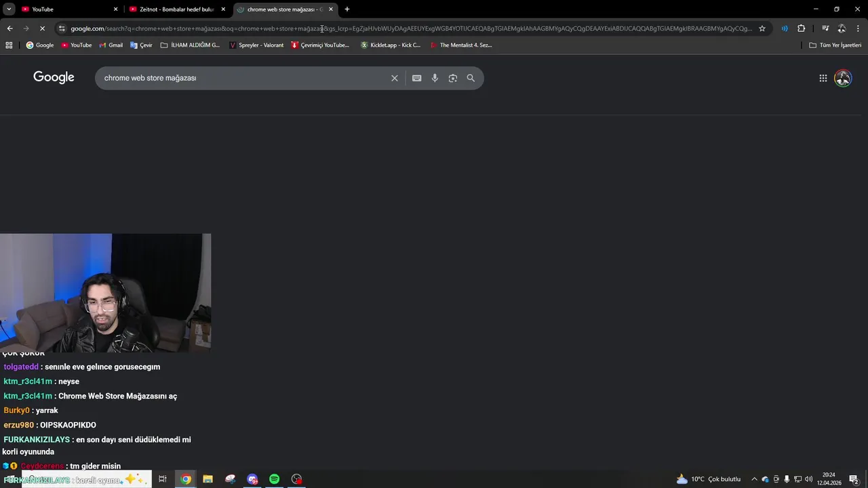Click the Burky0 chat message
This screenshot has height=488, width=868.
tap(31, 411)
